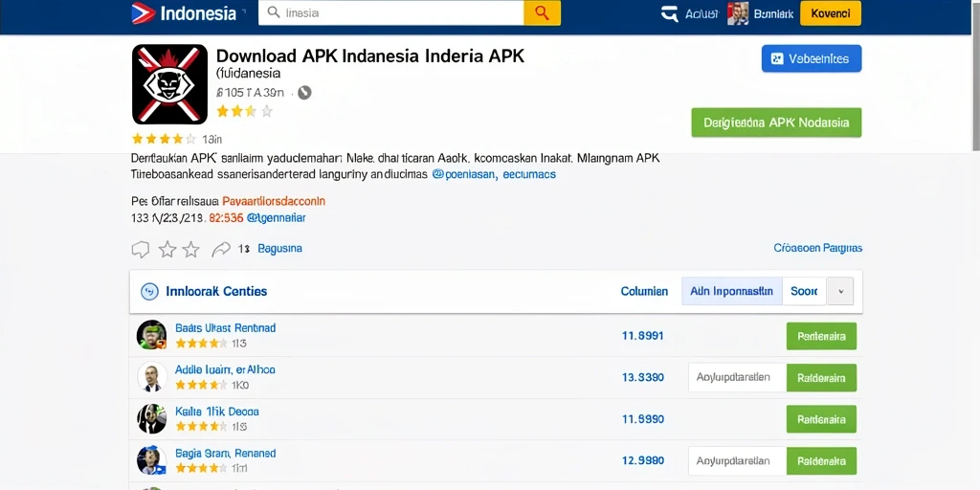The height and width of the screenshot is (490, 980).
Task: Open the Bagusina link
Action: [x=279, y=248]
